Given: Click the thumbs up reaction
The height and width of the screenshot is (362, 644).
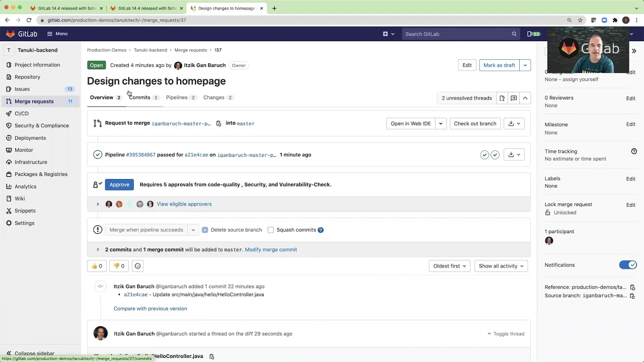Looking at the screenshot, I should [x=97, y=266].
